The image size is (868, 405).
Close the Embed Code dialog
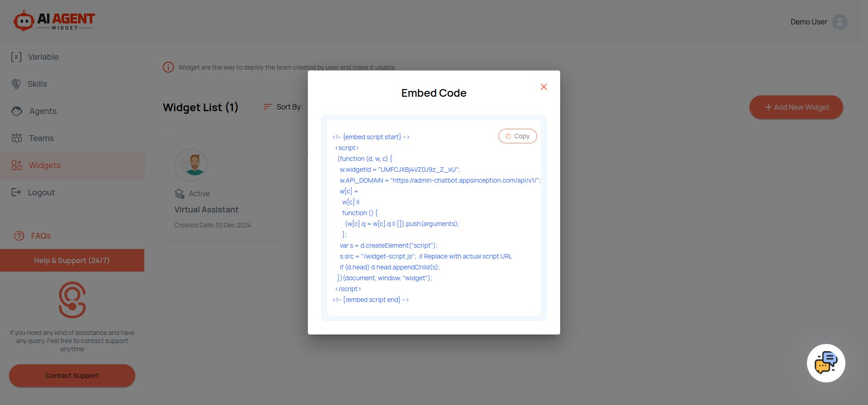(544, 87)
